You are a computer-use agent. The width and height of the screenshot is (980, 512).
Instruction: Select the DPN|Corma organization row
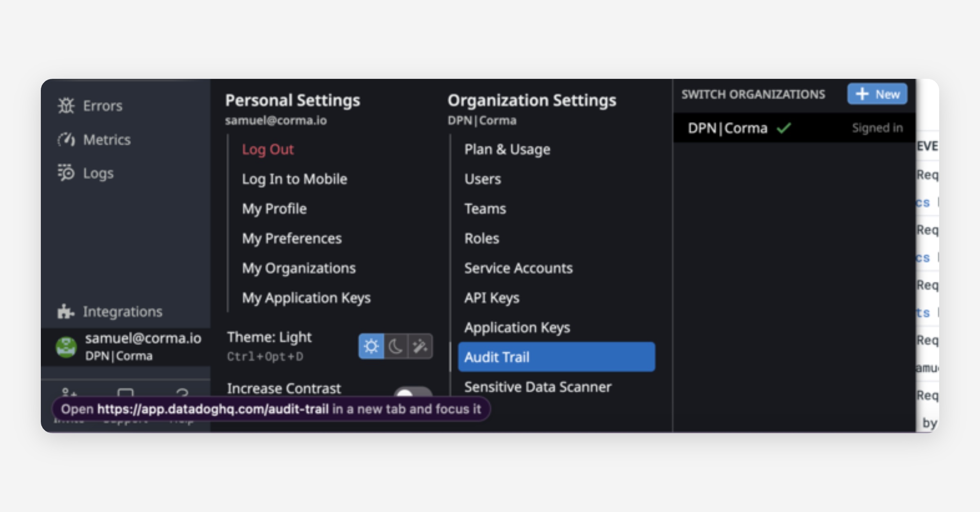(x=794, y=128)
